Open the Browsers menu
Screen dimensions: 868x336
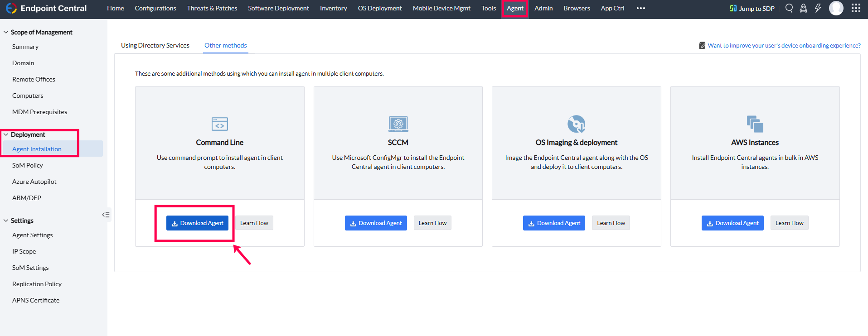pos(577,8)
